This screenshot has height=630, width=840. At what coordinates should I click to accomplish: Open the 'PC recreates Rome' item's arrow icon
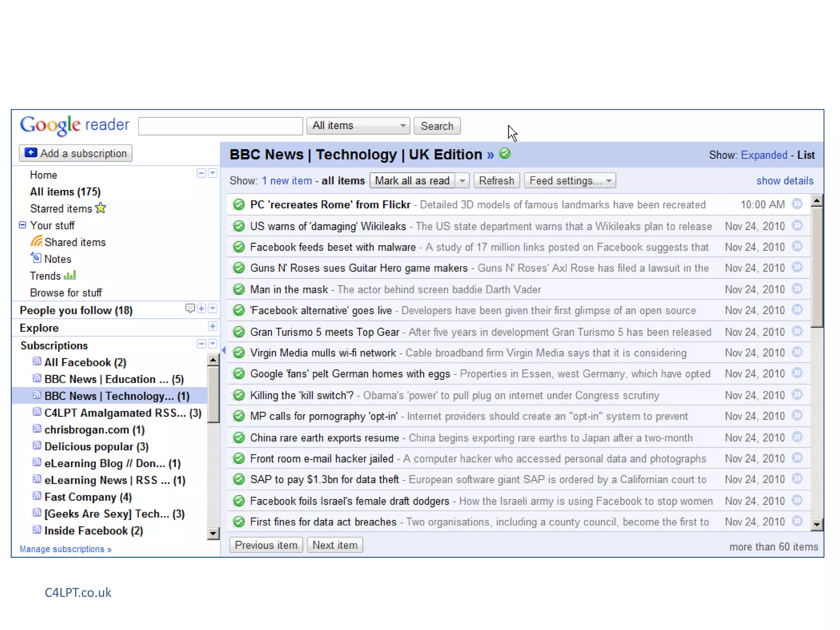tap(797, 204)
